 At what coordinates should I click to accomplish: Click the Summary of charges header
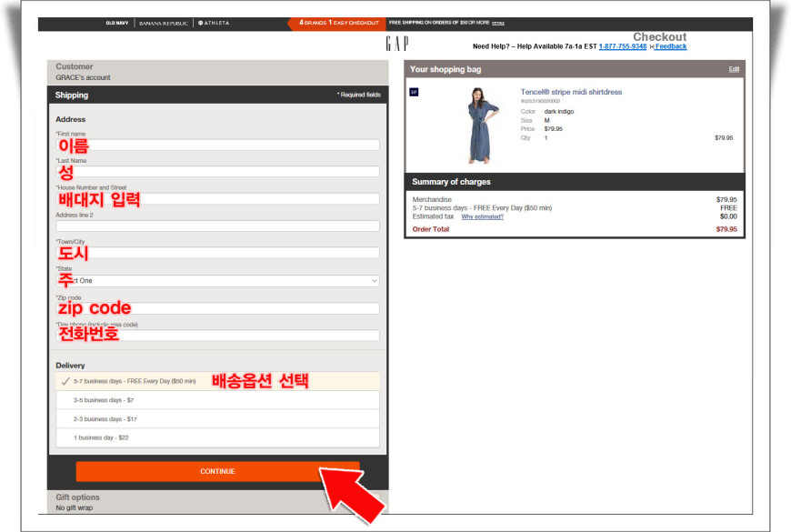tap(574, 182)
